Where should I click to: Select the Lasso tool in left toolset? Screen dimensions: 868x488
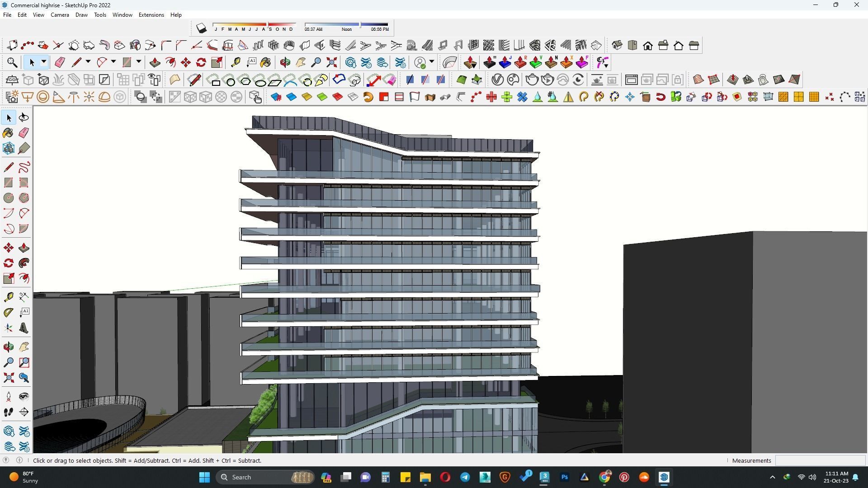24,117
